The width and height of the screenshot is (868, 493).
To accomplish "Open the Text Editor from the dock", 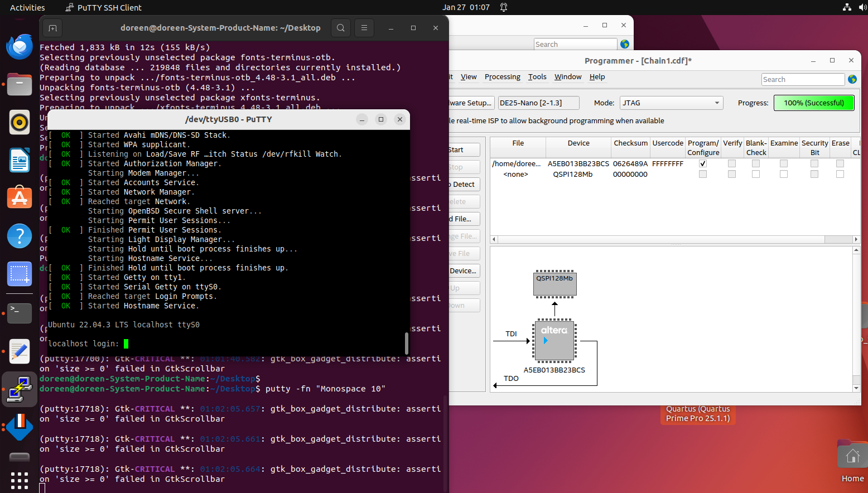I will [20, 352].
